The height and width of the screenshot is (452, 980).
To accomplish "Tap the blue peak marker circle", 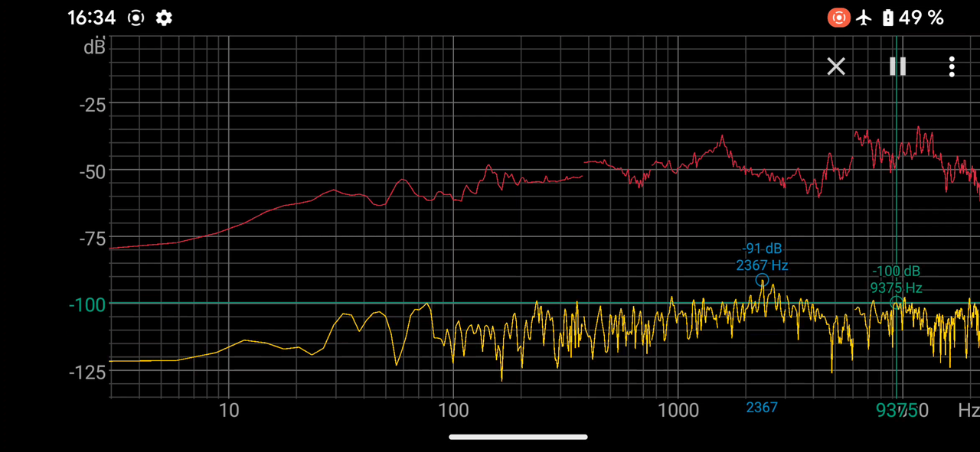I will click(762, 280).
